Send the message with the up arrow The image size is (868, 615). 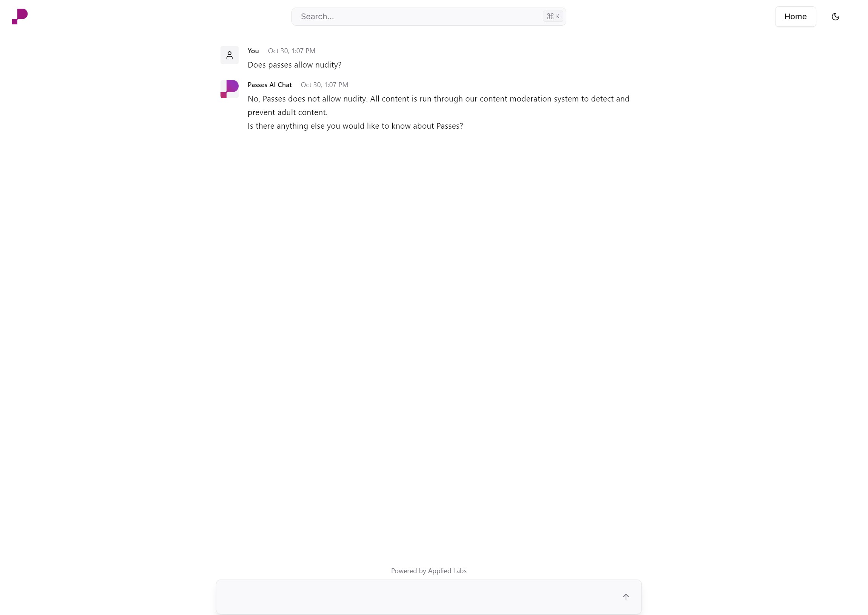point(626,597)
